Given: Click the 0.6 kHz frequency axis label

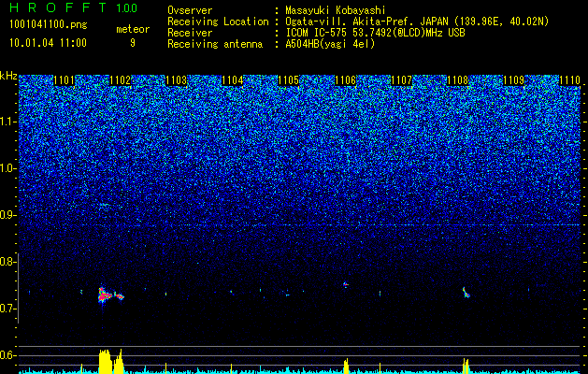Looking at the screenshot, I should click(7, 355).
